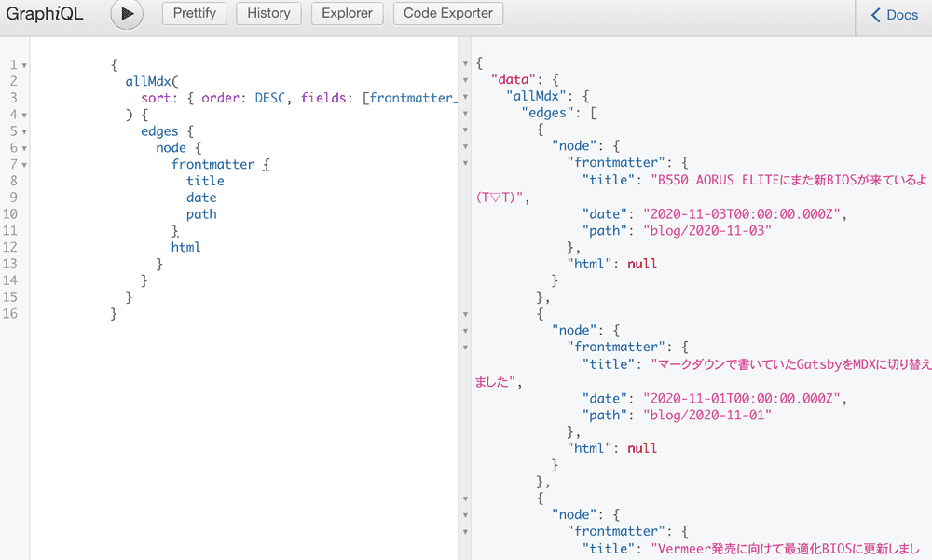Open the Code Exporter
This screenshot has height=560, width=932.
[x=448, y=13]
